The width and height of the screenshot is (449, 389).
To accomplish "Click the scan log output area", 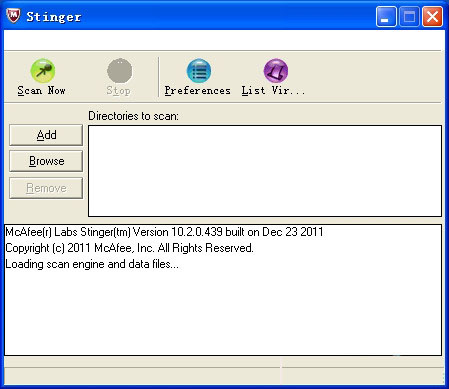I will (x=223, y=290).
